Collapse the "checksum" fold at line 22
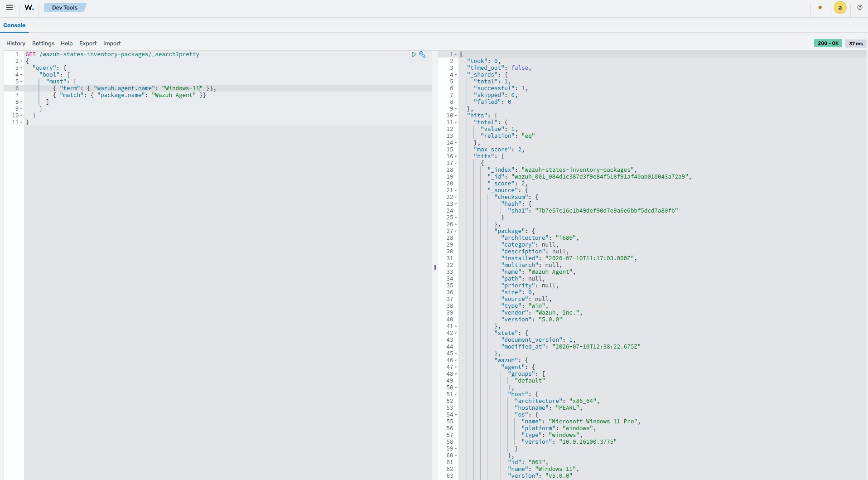The height and width of the screenshot is (480, 868). pyautogui.click(x=456, y=197)
